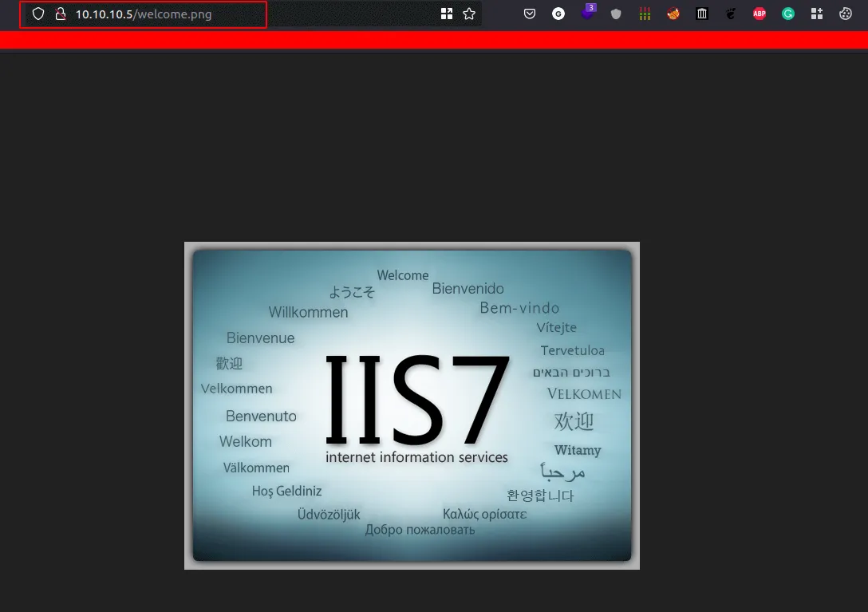Open the colored equalizer bars extension
Screen dimensions: 868x612
645,14
